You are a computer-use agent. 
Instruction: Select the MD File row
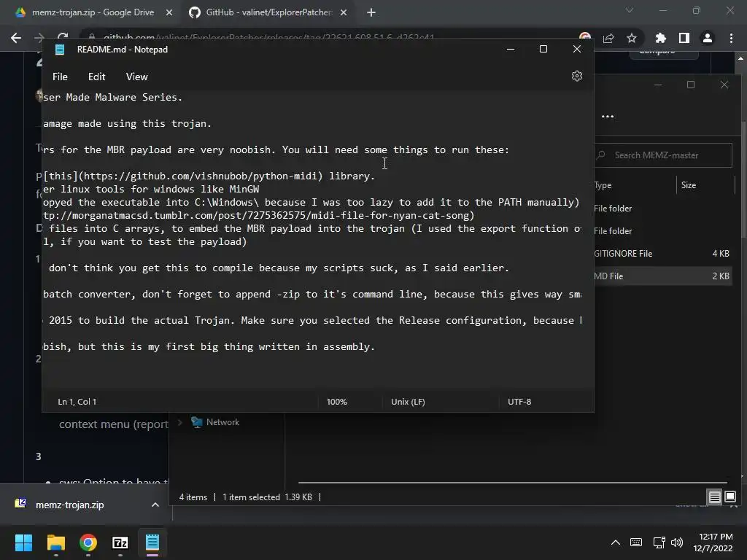[662, 276]
